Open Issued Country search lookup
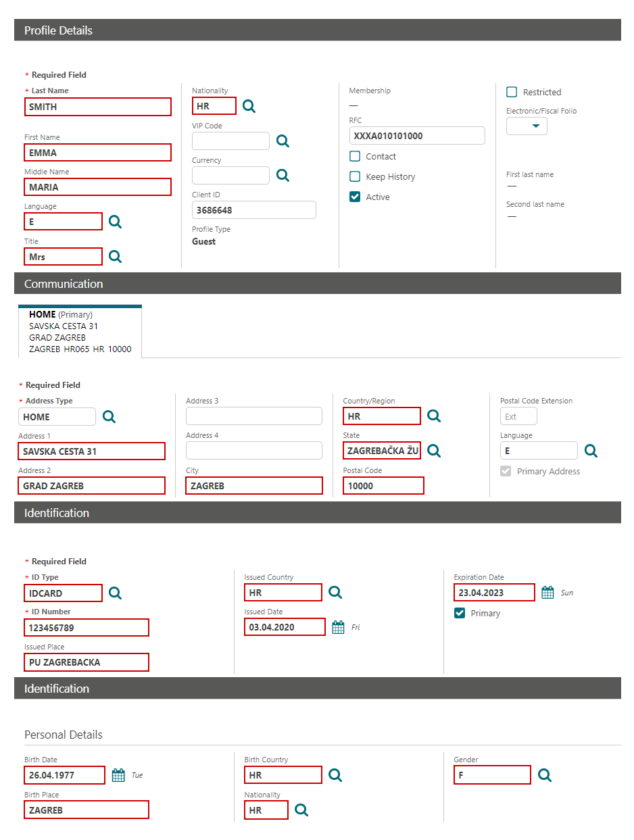The width and height of the screenshot is (634, 840). [335, 592]
